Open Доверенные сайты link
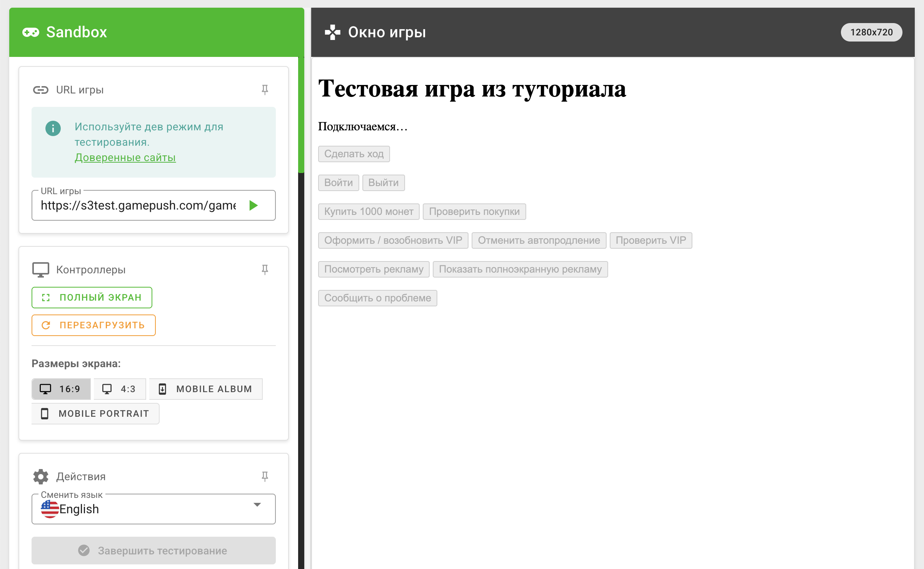 point(125,158)
